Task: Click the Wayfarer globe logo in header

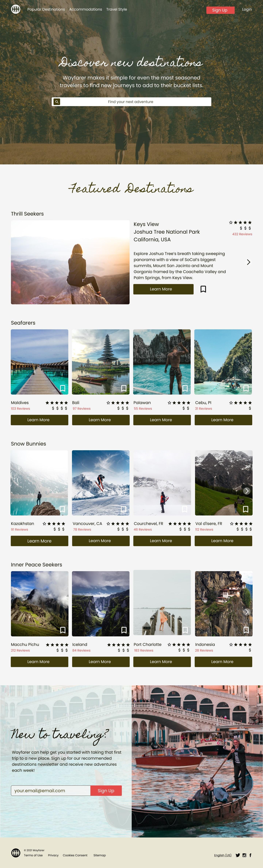Action: pyautogui.click(x=16, y=9)
